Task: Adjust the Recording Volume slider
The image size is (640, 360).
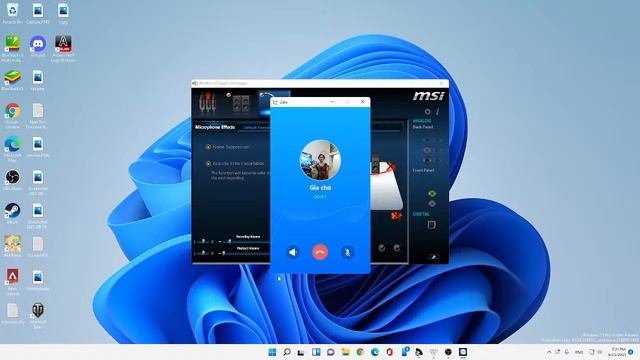Action: (229, 242)
